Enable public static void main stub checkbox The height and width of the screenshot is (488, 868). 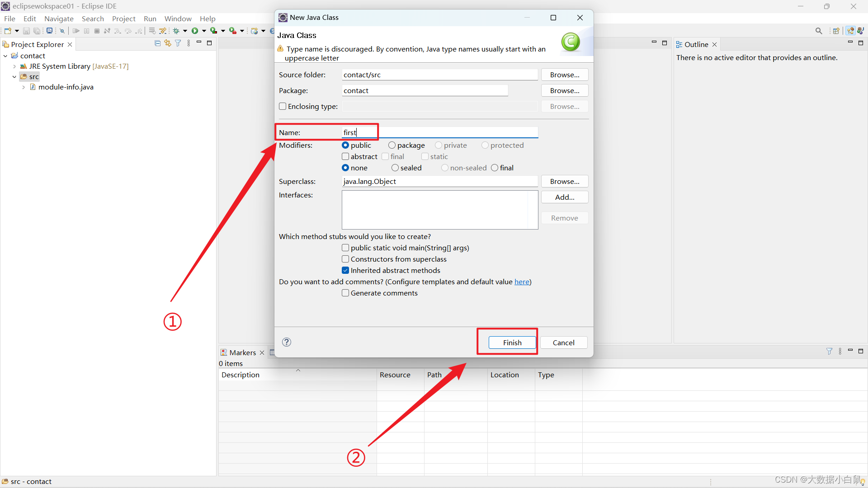345,248
